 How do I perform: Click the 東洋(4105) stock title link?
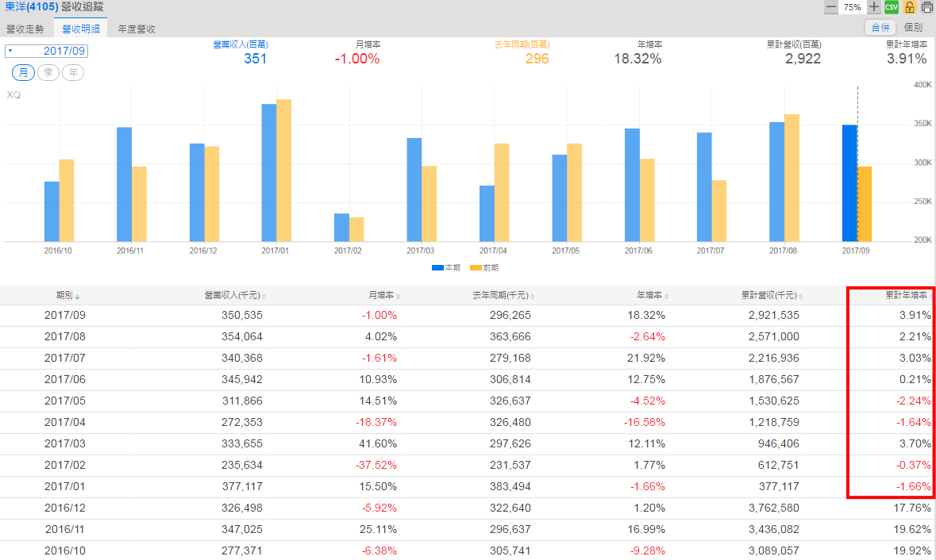coord(32,6)
